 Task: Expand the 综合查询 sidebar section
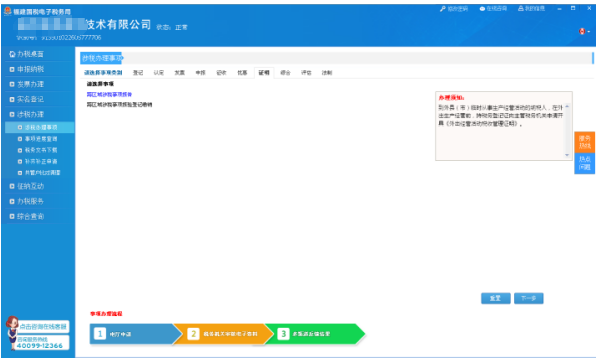[27, 216]
